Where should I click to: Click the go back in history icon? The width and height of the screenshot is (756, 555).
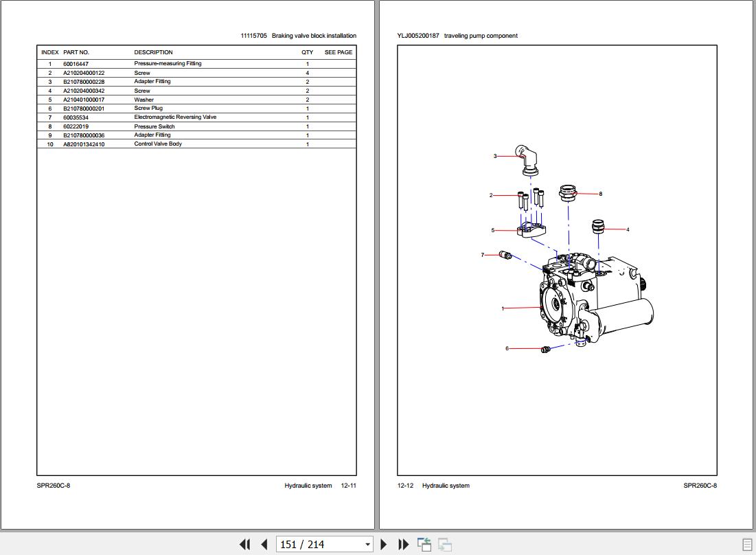click(424, 545)
